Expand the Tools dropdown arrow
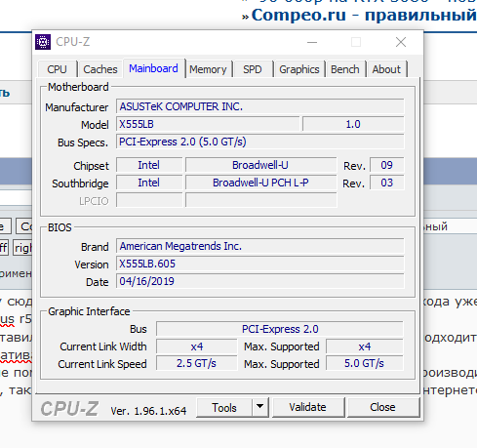The height and width of the screenshot is (448, 477). pyautogui.click(x=259, y=407)
